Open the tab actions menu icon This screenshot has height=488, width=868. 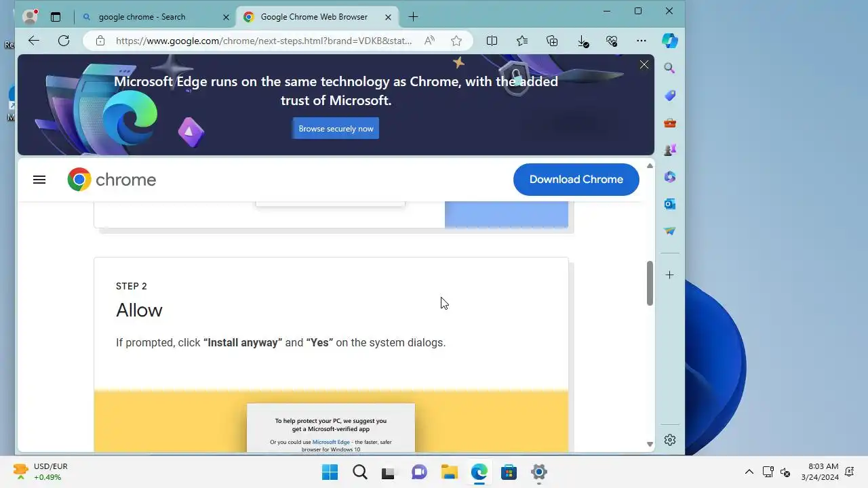pyautogui.click(x=56, y=17)
